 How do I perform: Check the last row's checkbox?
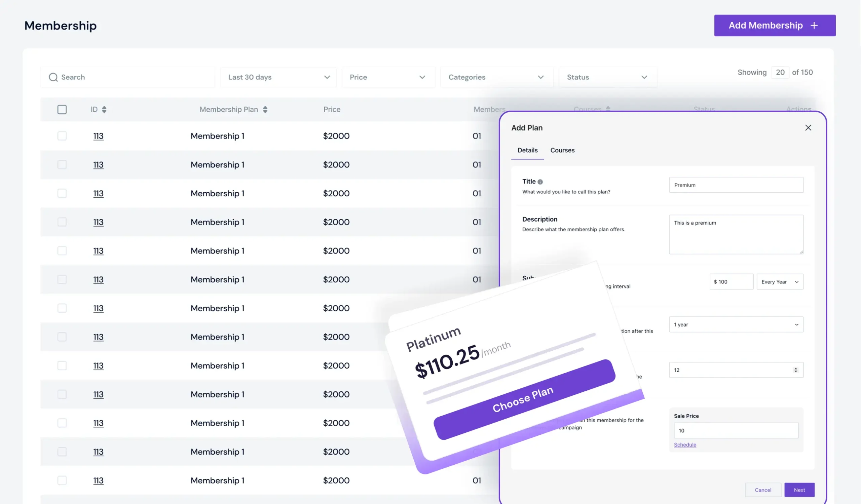[x=62, y=480]
